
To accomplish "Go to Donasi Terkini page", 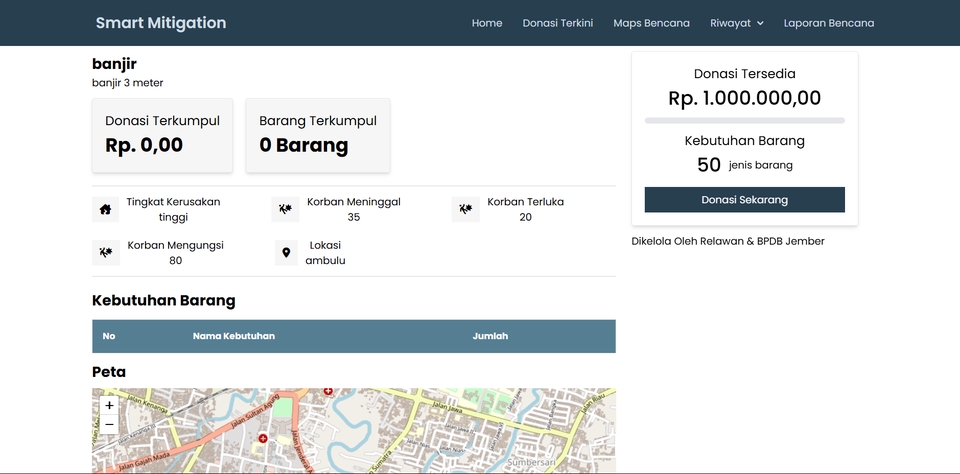I will 558,23.
